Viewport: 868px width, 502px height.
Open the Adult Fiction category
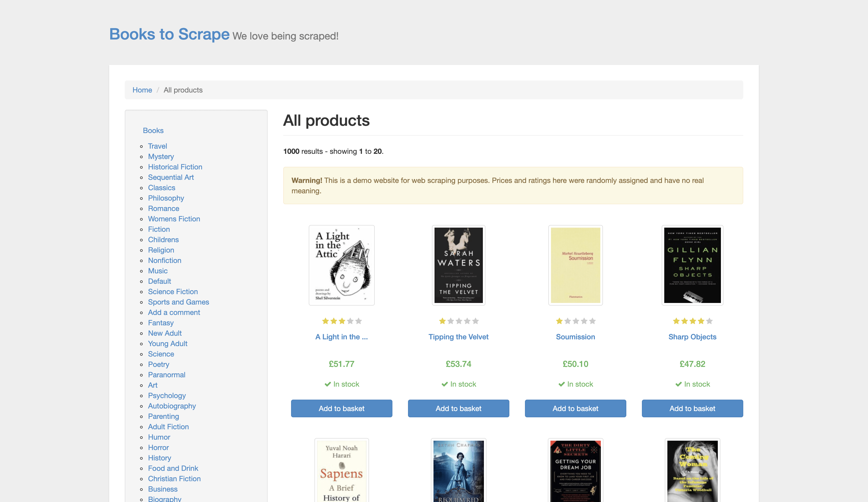(168, 427)
